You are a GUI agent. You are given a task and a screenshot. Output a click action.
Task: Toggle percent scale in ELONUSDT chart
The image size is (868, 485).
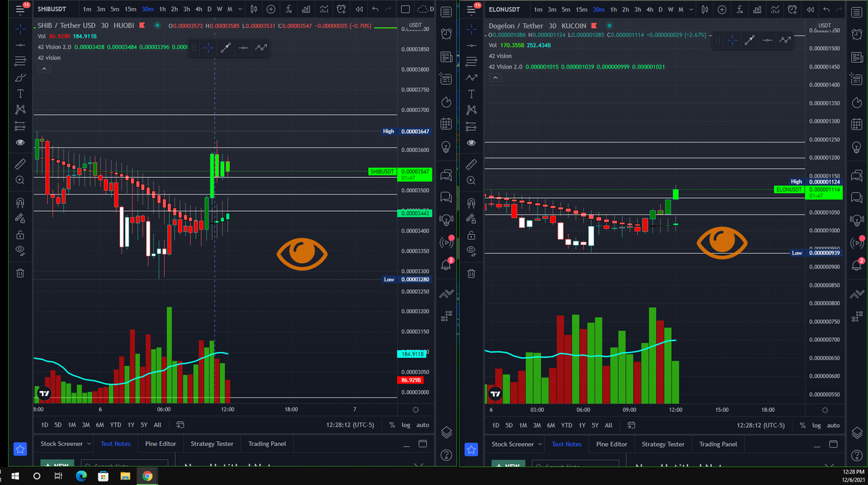click(803, 425)
